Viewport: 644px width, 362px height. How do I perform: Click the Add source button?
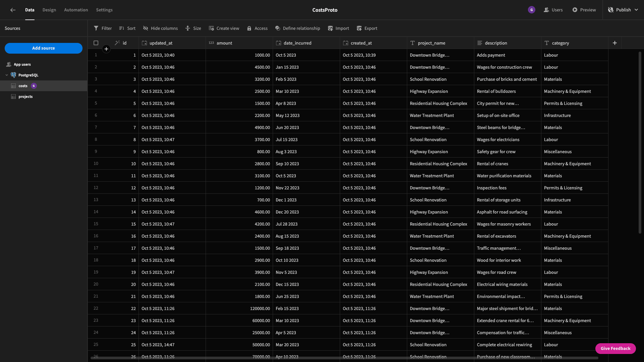click(x=43, y=48)
